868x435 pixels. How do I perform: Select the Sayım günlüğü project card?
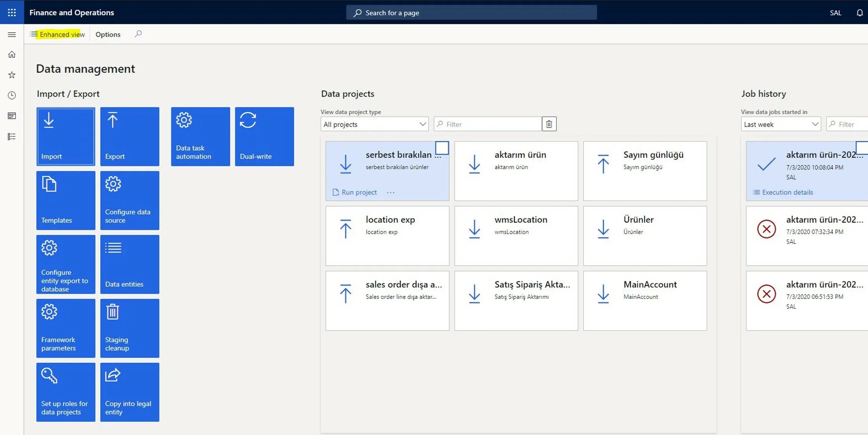point(645,171)
